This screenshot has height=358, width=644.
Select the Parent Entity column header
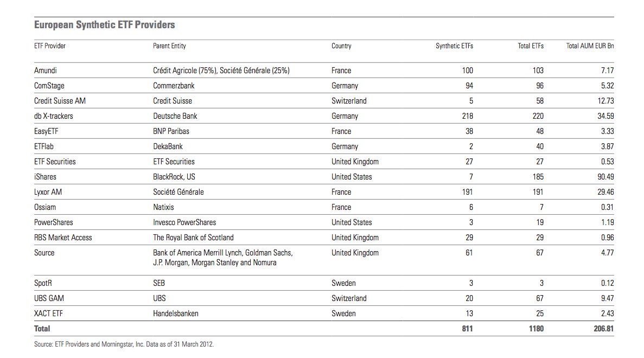pyautogui.click(x=169, y=46)
